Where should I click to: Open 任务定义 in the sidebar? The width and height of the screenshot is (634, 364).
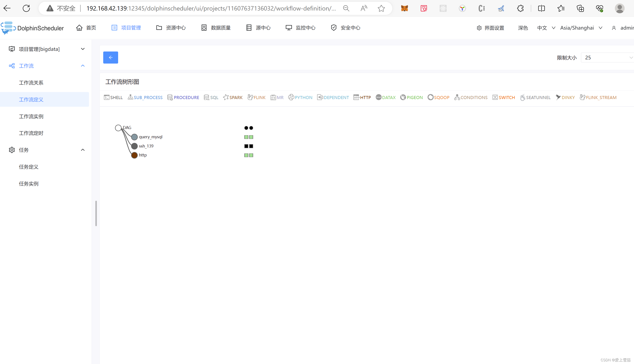(x=29, y=167)
